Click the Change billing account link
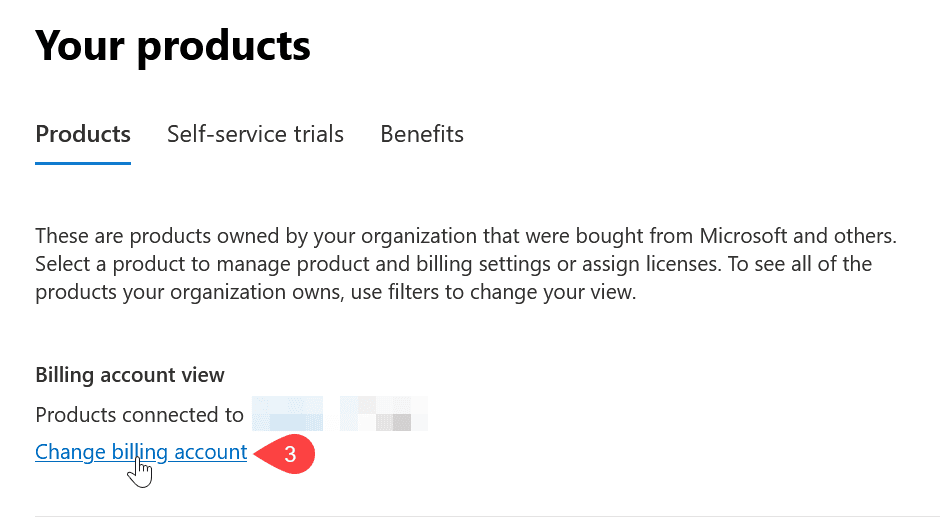 coord(141,452)
